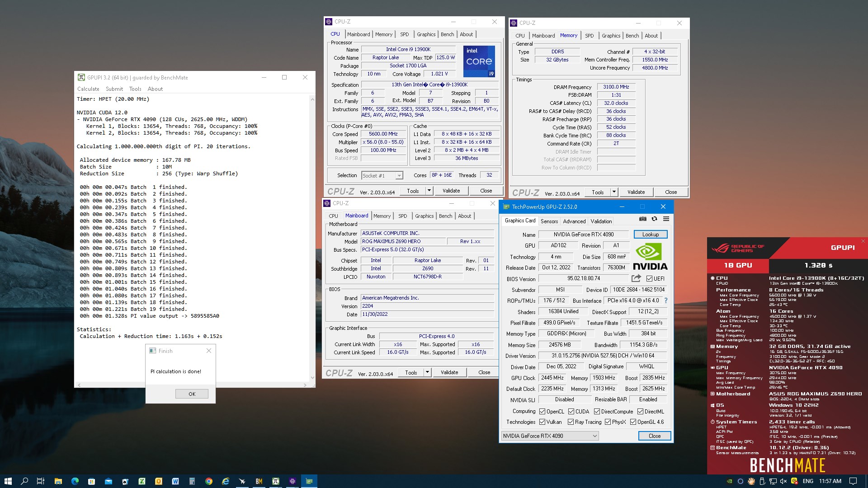The width and height of the screenshot is (868, 488).
Task: Click the Intel Core i9 logo in CPU-Z
Action: 479,61
